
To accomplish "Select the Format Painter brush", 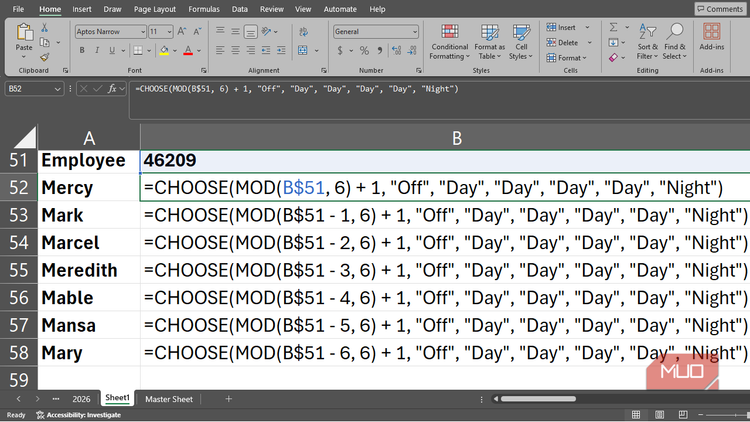I will [44, 57].
